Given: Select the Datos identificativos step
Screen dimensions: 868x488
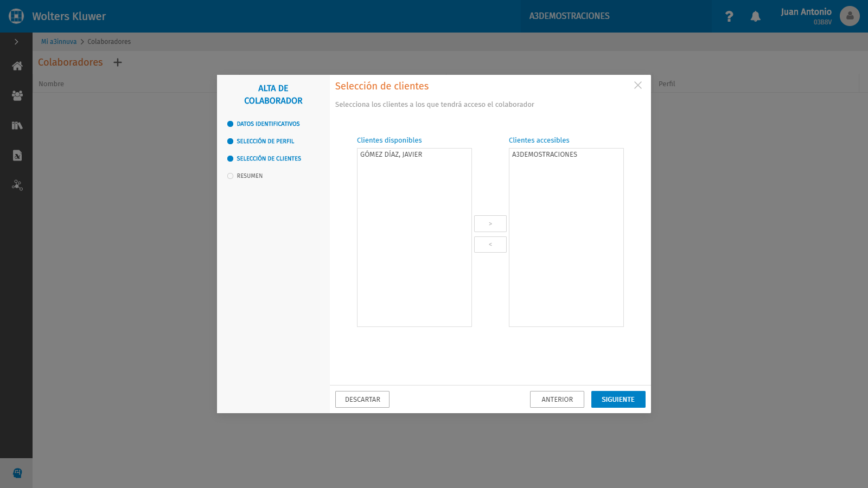Looking at the screenshot, I should [x=264, y=124].
